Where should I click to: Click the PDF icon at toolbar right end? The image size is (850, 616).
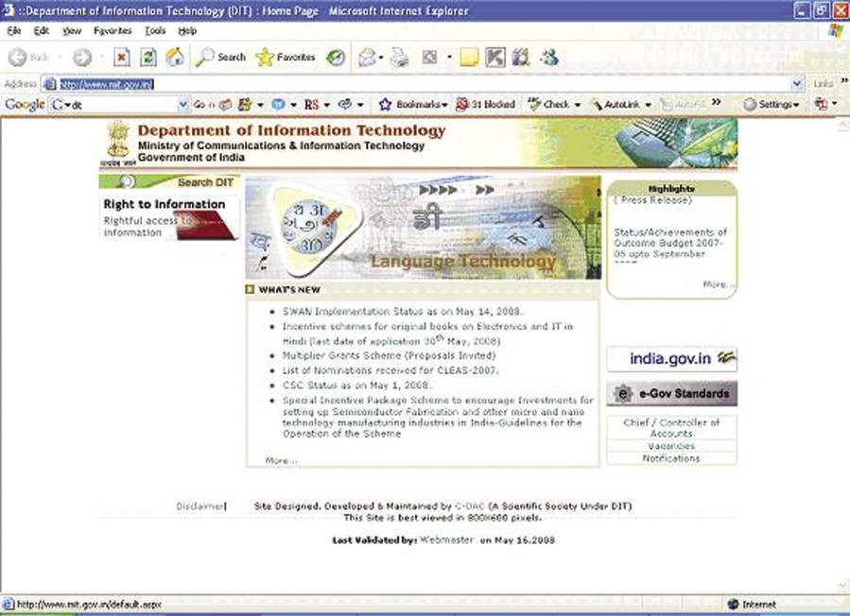822,104
